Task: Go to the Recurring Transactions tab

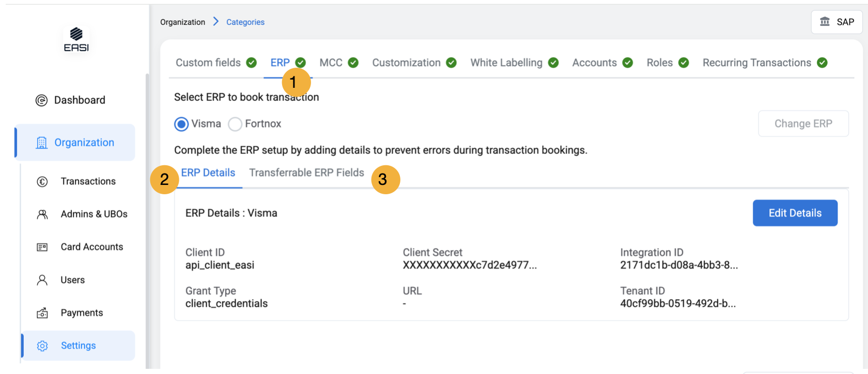Action: click(756, 63)
